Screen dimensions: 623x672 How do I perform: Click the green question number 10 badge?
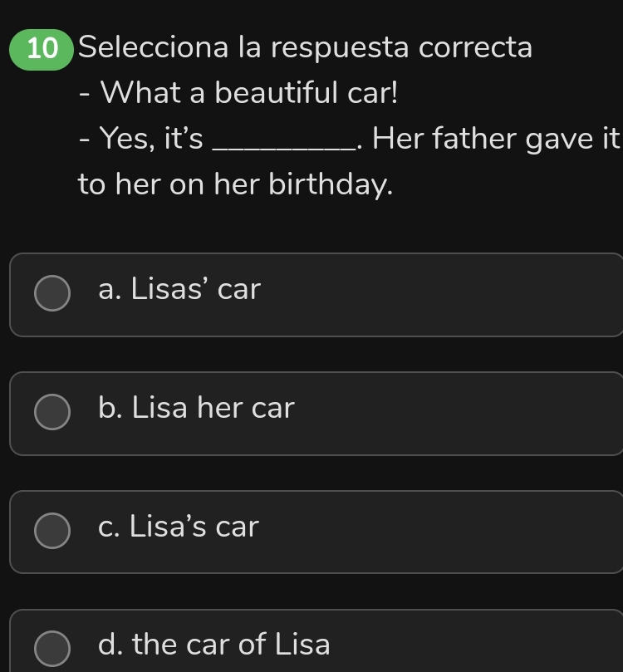(x=42, y=48)
